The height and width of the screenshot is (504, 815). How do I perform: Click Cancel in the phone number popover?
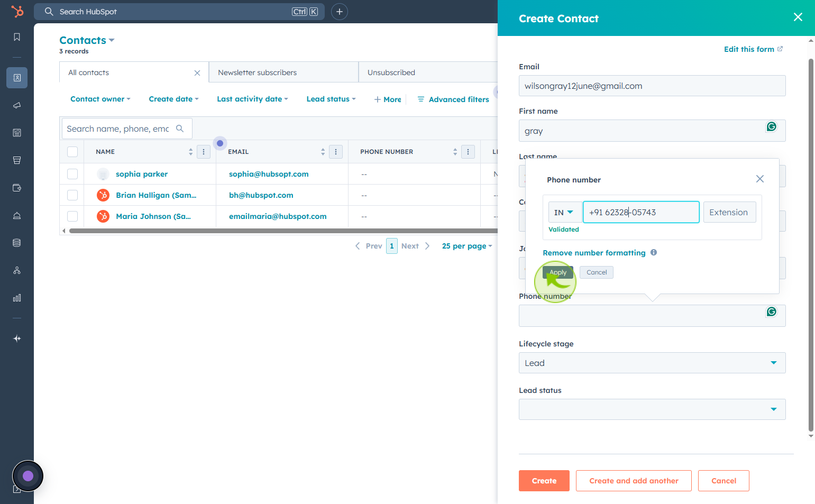pyautogui.click(x=597, y=272)
